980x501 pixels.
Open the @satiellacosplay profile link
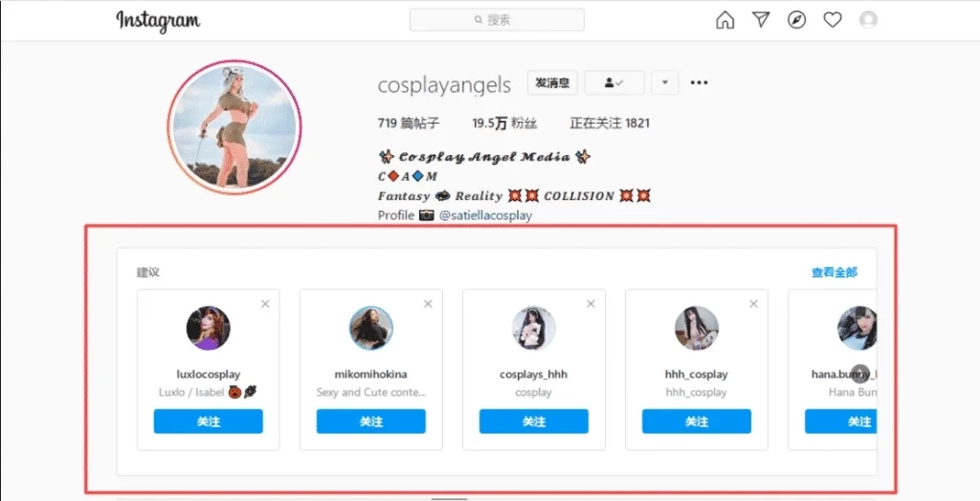pyautogui.click(x=485, y=216)
